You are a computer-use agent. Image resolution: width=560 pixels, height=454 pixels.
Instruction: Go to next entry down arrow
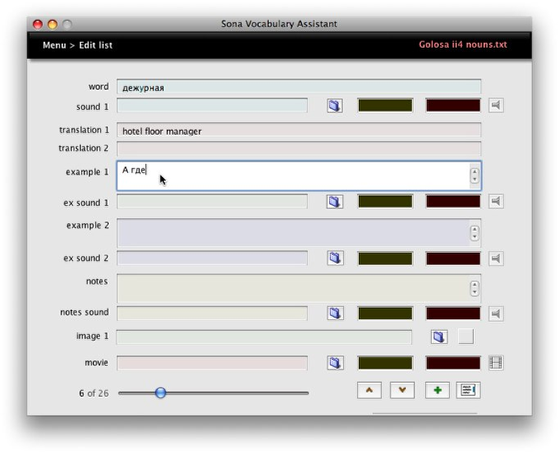[x=402, y=390]
